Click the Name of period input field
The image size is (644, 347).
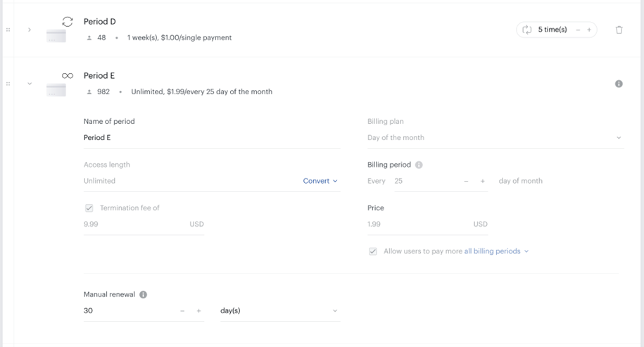pos(212,137)
